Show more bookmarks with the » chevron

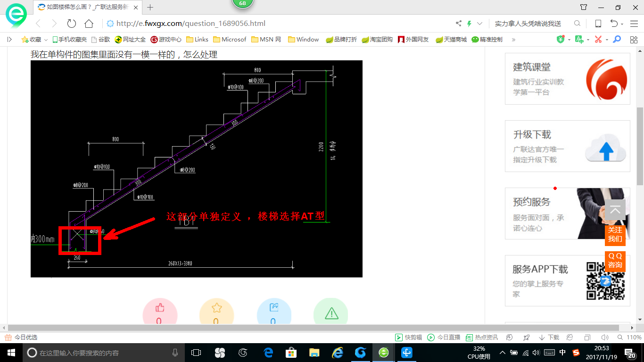(x=513, y=40)
